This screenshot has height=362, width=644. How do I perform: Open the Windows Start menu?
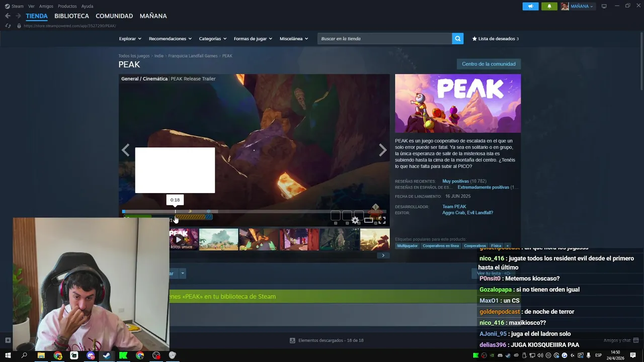click(x=8, y=355)
